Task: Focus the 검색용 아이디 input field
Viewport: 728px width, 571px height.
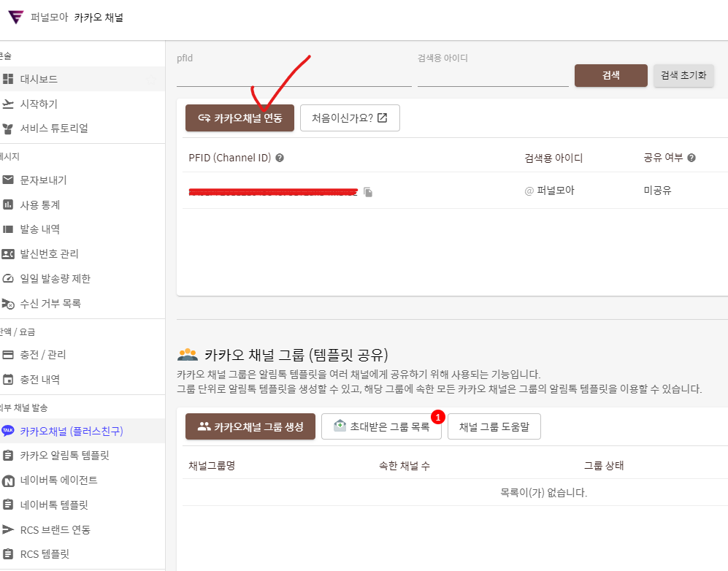Action: point(493,77)
